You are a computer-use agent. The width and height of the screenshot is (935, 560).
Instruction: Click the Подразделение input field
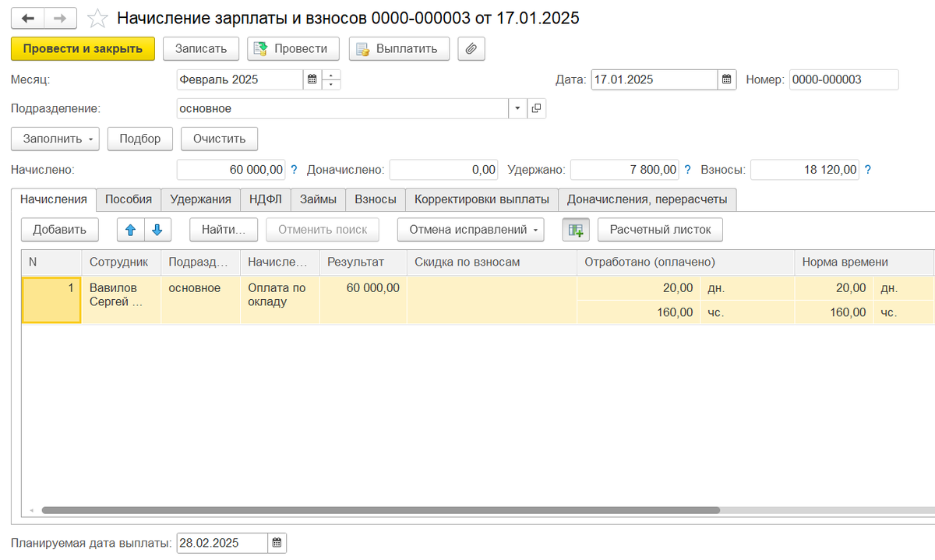tap(343, 109)
